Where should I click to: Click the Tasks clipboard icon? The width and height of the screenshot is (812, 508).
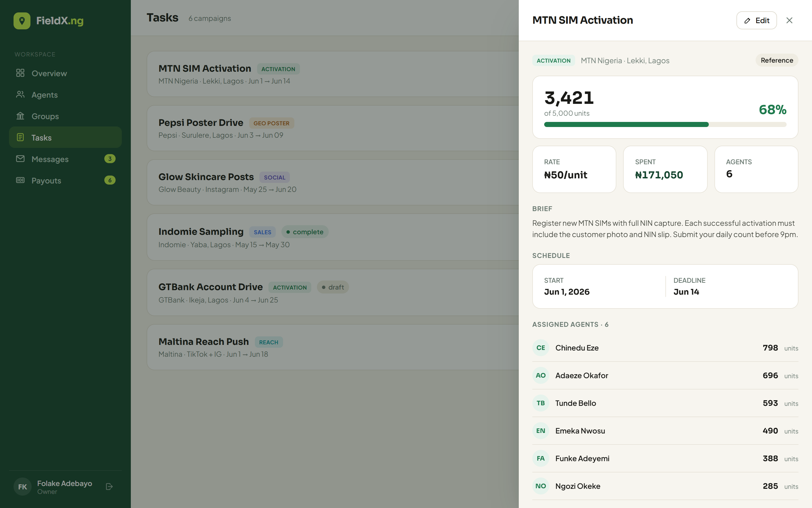point(20,137)
